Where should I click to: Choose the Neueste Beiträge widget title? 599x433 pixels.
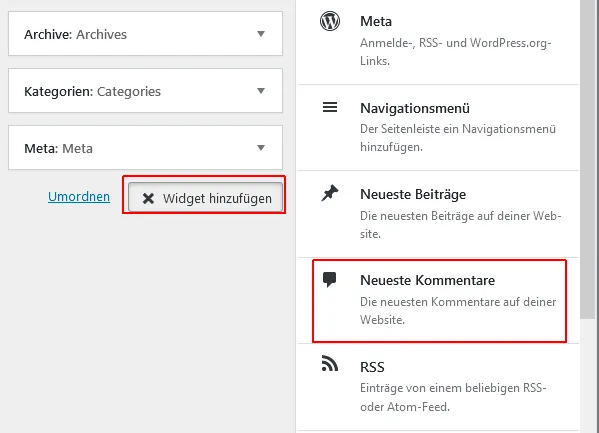click(413, 195)
